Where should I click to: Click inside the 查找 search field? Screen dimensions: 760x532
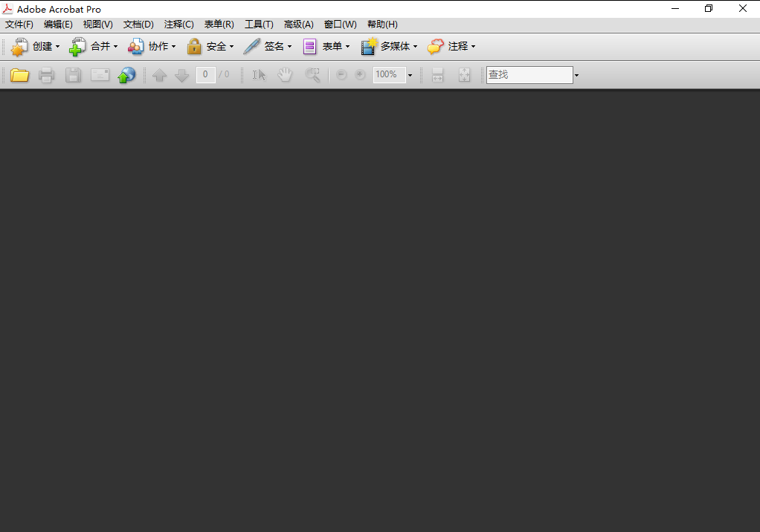tap(529, 74)
